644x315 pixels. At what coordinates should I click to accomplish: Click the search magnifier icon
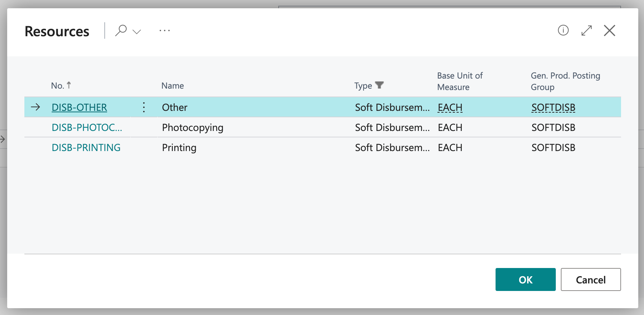point(121,30)
